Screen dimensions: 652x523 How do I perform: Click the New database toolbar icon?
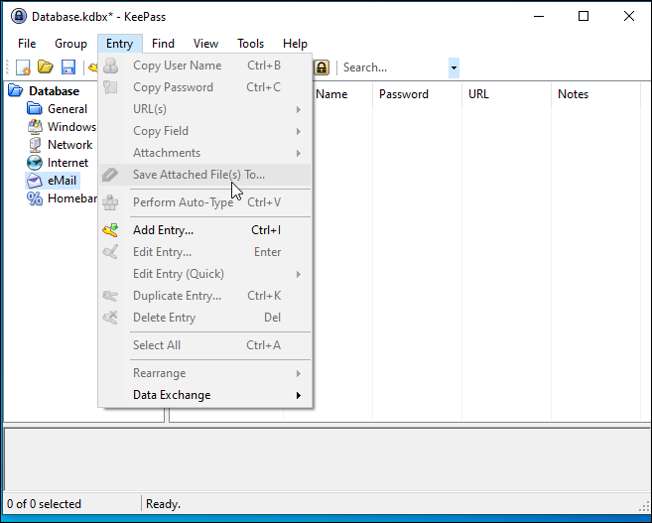coord(23,67)
